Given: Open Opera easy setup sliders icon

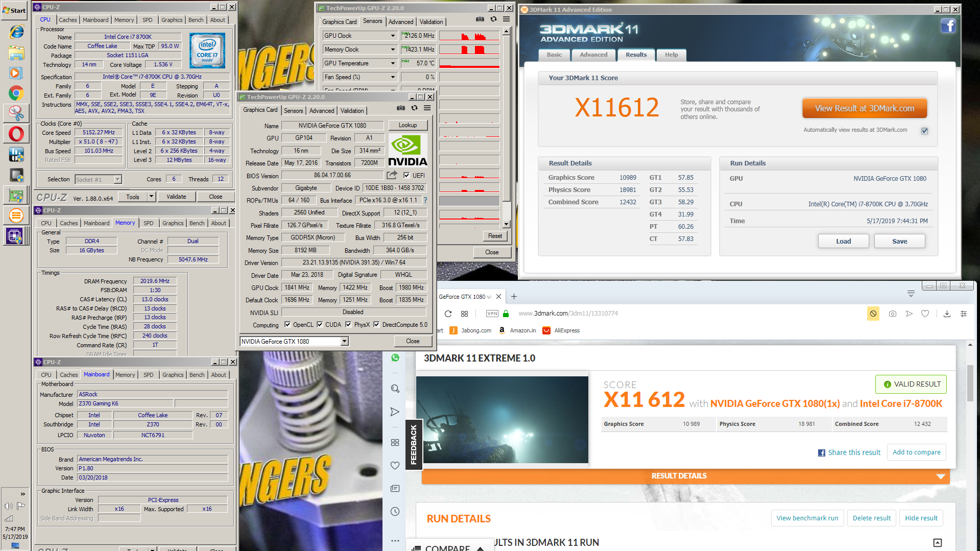Looking at the screenshot, I should point(964,314).
